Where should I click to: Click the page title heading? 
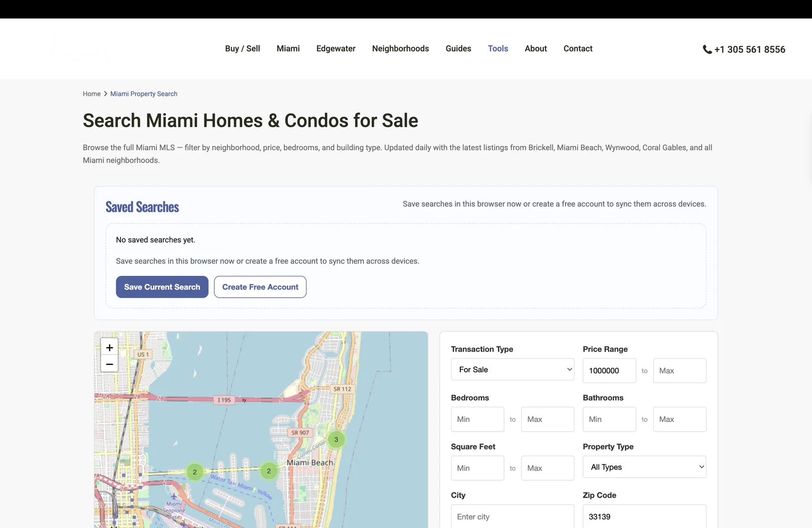tap(250, 121)
